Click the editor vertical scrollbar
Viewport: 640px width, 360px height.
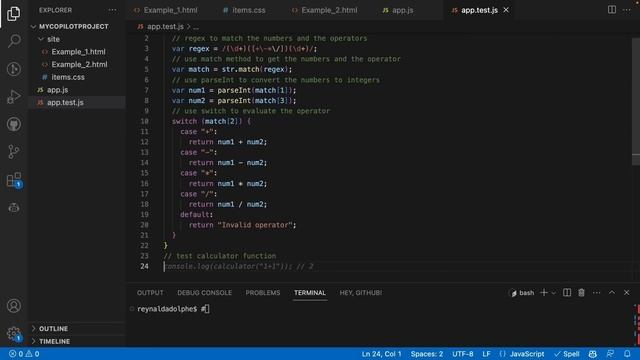pyautogui.click(x=636, y=102)
